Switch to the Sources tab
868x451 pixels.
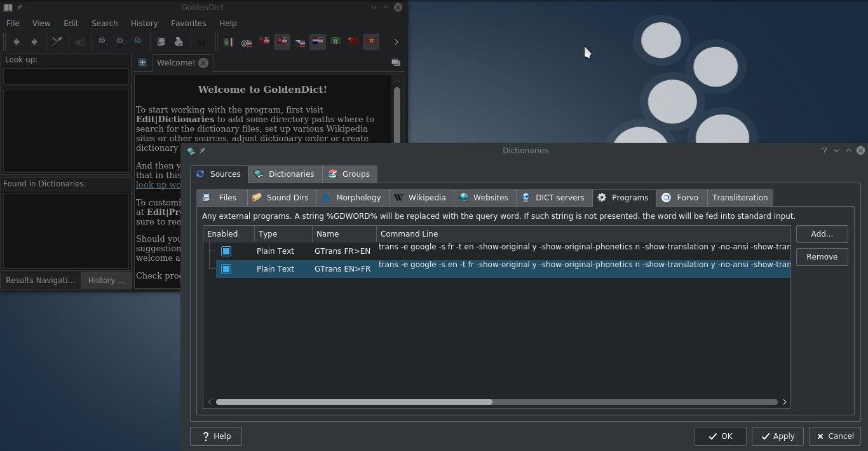[219, 174]
